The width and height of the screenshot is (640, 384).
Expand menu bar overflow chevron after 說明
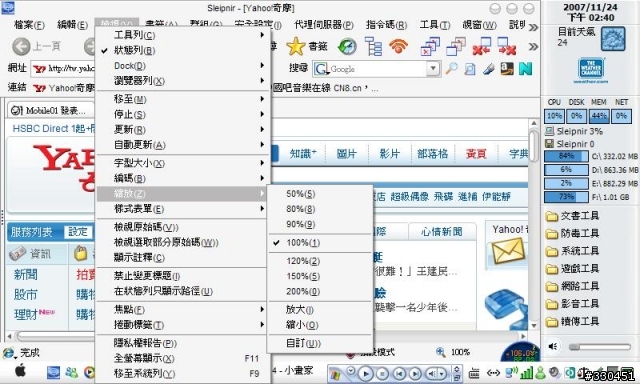pos(533,27)
